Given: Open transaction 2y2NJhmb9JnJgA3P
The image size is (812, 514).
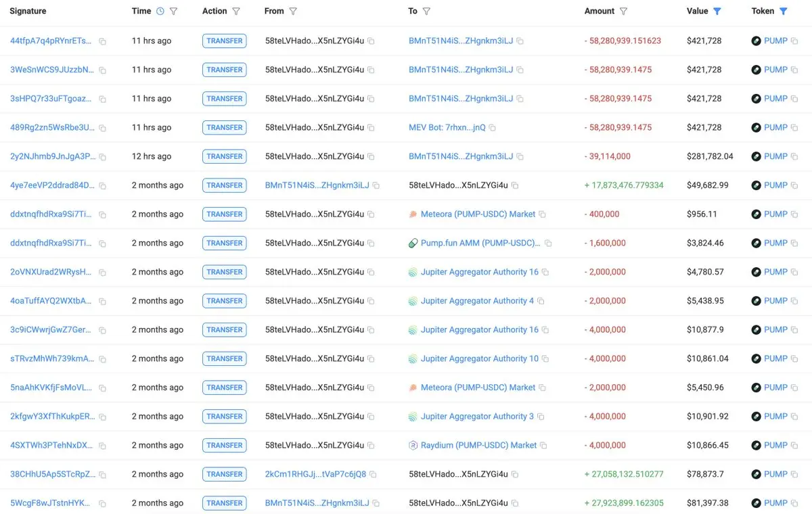Looking at the screenshot, I should (x=53, y=156).
